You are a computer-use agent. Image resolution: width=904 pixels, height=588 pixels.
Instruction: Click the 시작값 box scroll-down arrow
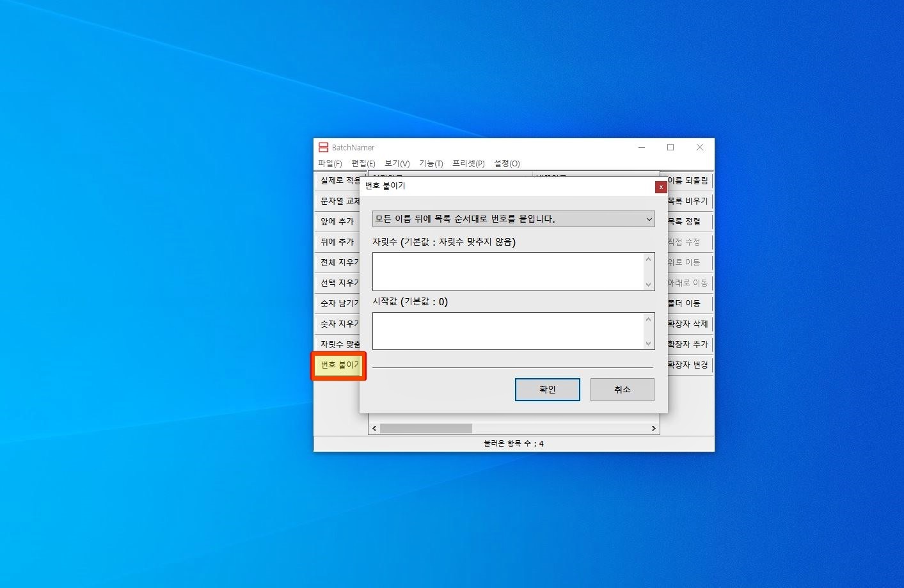tap(649, 344)
